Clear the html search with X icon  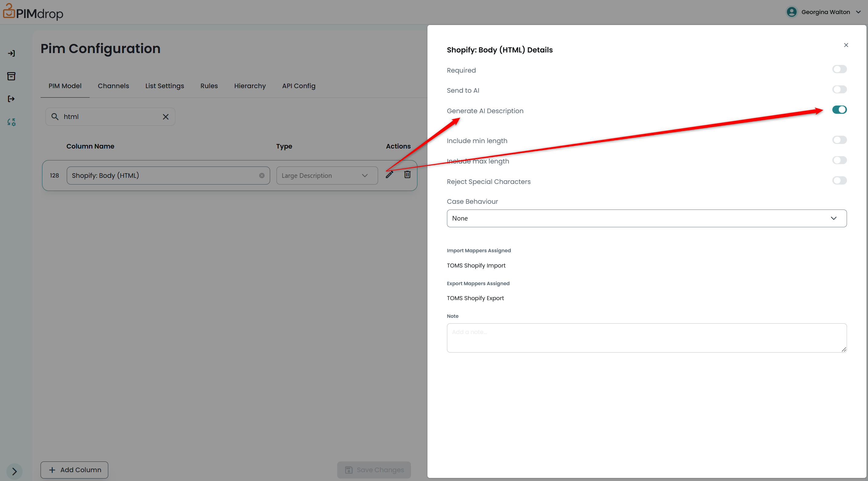click(166, 117)
